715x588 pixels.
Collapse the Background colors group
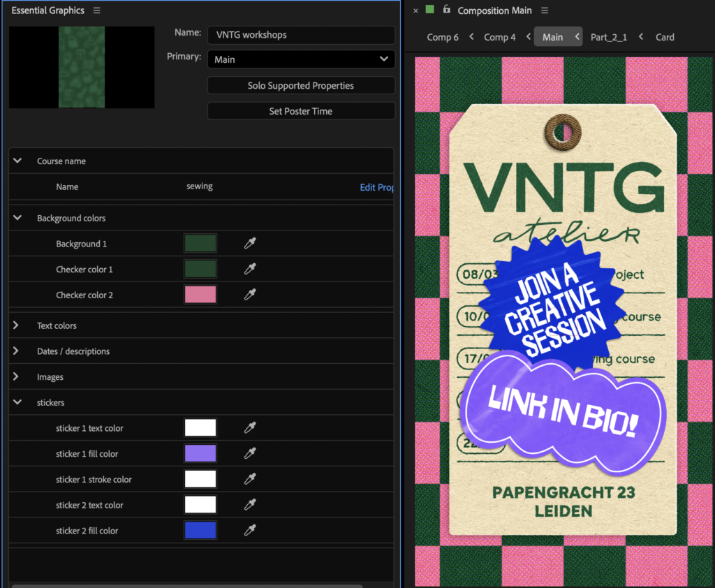click(x=17, y=218)
